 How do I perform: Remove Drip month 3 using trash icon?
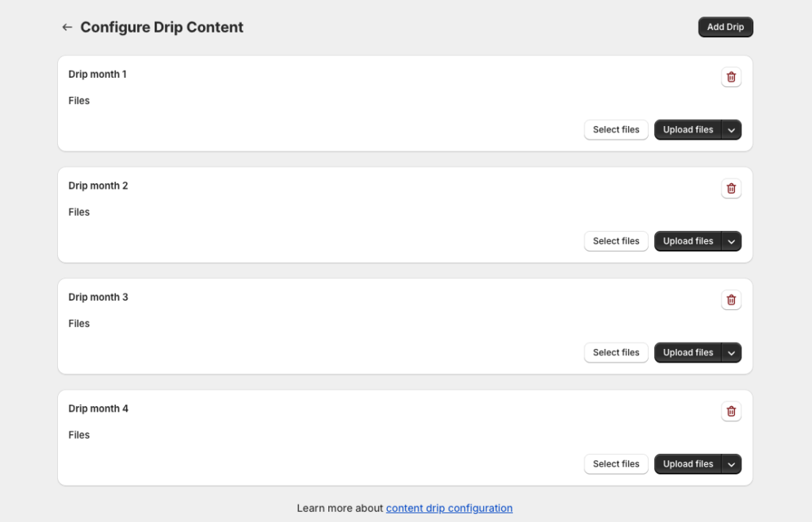coord(731,300)
